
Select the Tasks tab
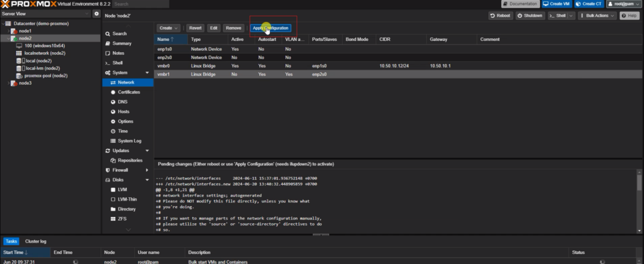[12, 241]
